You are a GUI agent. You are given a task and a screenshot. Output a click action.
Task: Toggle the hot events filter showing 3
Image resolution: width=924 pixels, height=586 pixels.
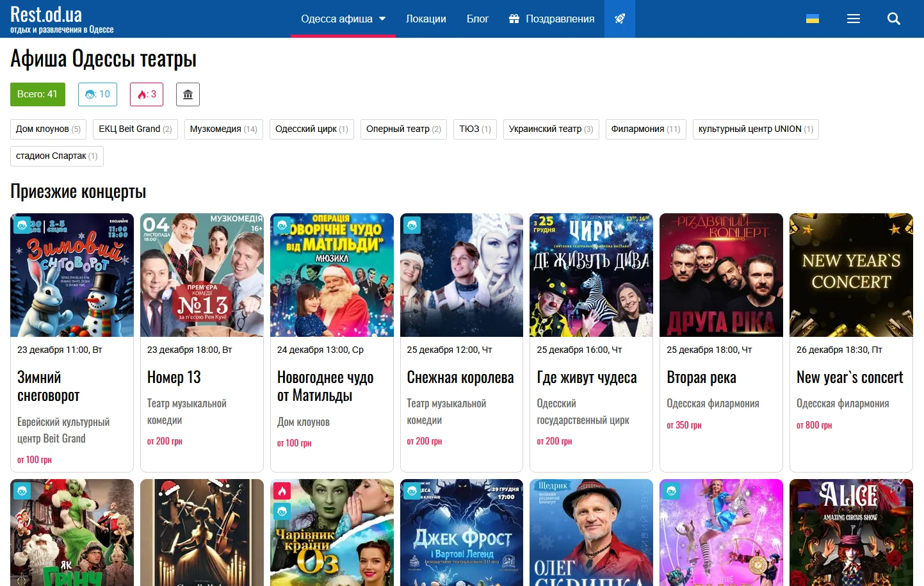pos(147,94)
